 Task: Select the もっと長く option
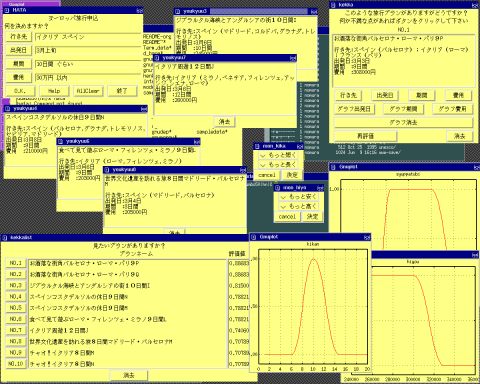(278, 165)
